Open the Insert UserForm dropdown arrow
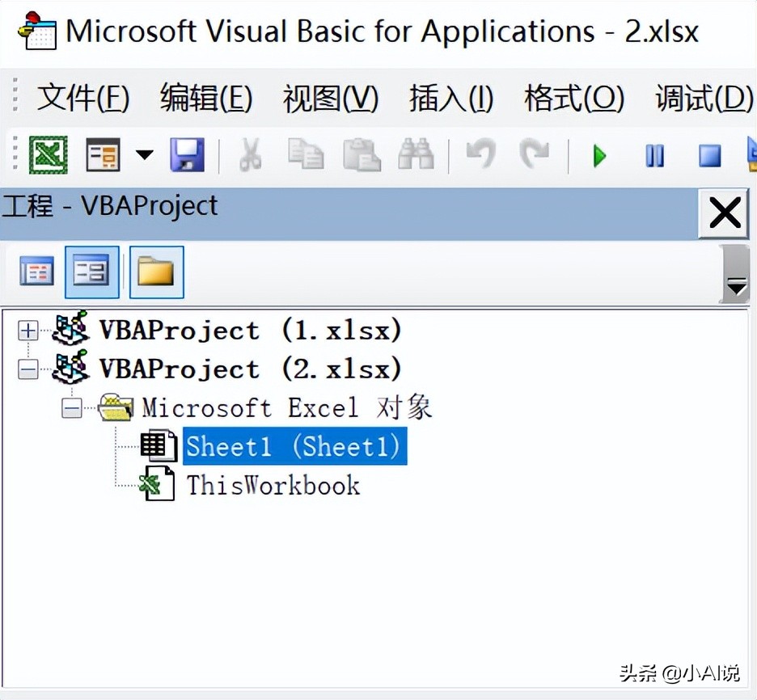The image size is (757, 700). pyautogui.click(x=144, y=155)
